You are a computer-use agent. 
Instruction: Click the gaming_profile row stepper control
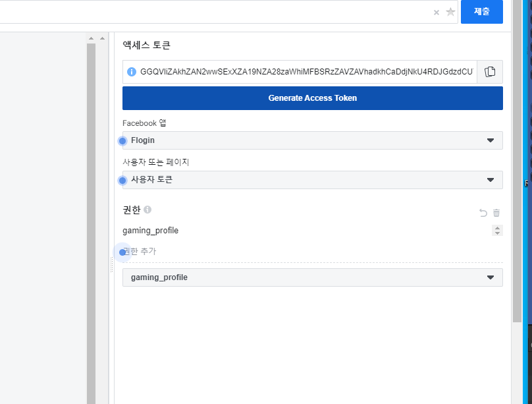tap(497, 231)
